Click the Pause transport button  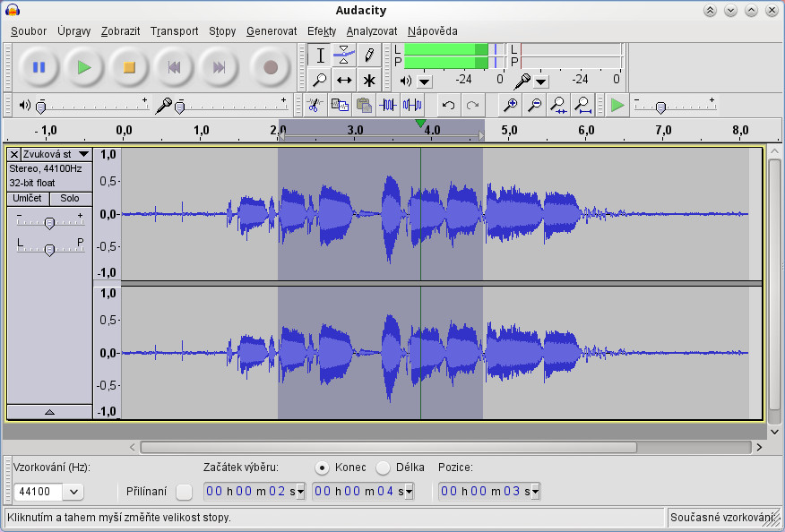[39, 67]
